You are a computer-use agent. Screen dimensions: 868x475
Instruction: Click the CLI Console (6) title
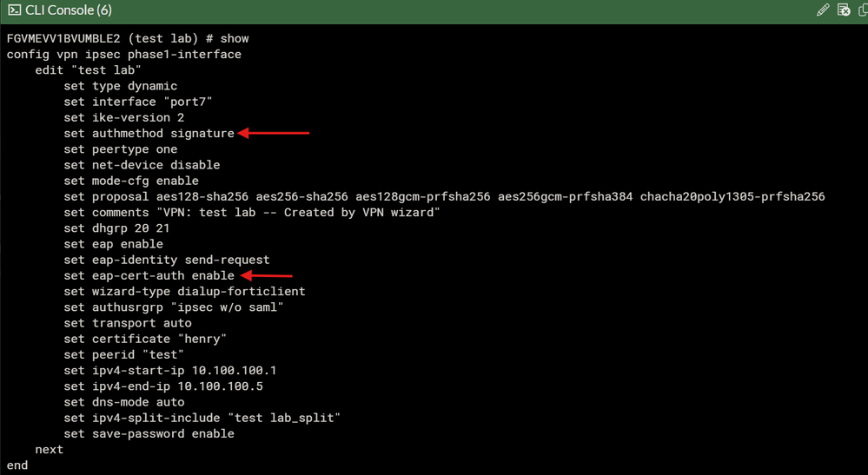point(69,10)
